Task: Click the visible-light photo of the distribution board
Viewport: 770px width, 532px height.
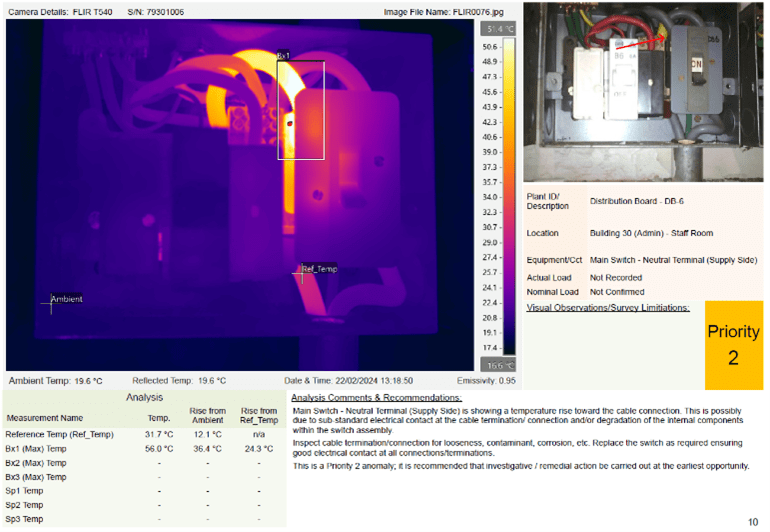Action: click(x=643, y=92)
